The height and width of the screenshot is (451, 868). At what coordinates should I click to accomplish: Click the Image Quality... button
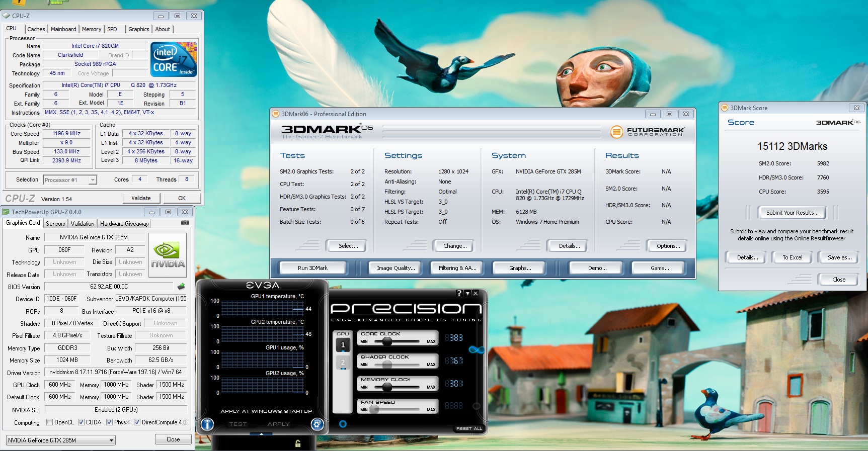396,268
